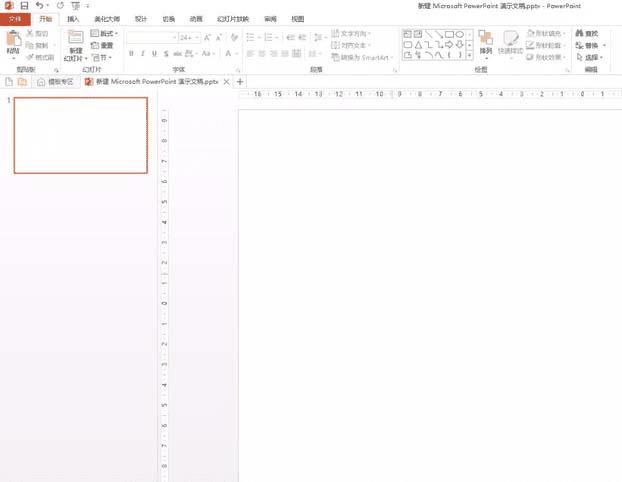Image resolution: width=622 pixels, height=482 pixels.
Task: Open the Section dropdown
Action: (x=102, y=57)
